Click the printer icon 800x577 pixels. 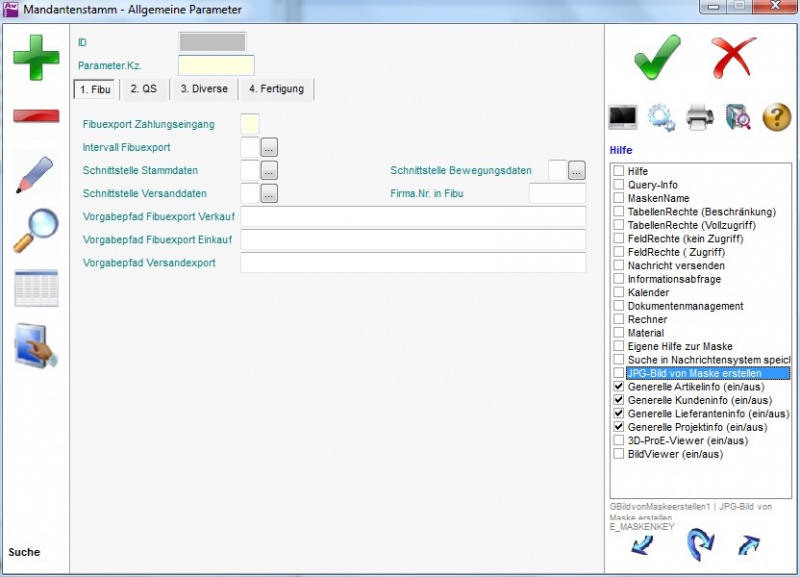(700, 117)
